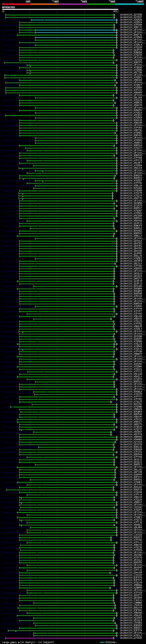The width and height of the screenshot is (146, 644).
Task: Click the UniRef100_Q94J89 label
Action: click(x=131, y=572)
